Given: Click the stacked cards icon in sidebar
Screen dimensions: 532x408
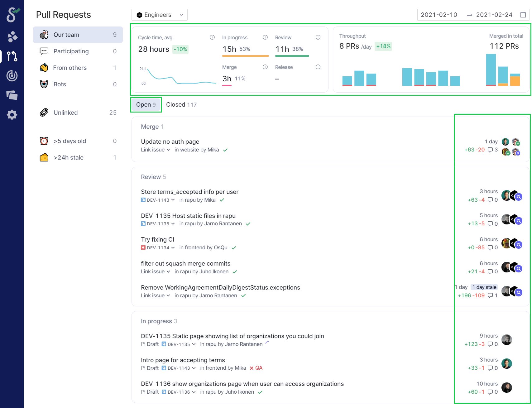Looking at the screenshot, I should (12, 95).
